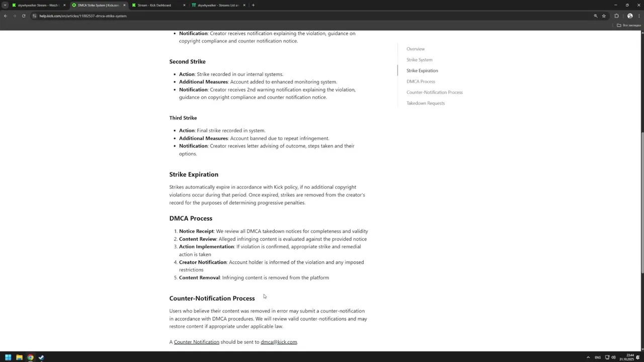Screen dimensions: 644x362
Task: Click the Action Implementation list item
Action: tap(270, 250)
